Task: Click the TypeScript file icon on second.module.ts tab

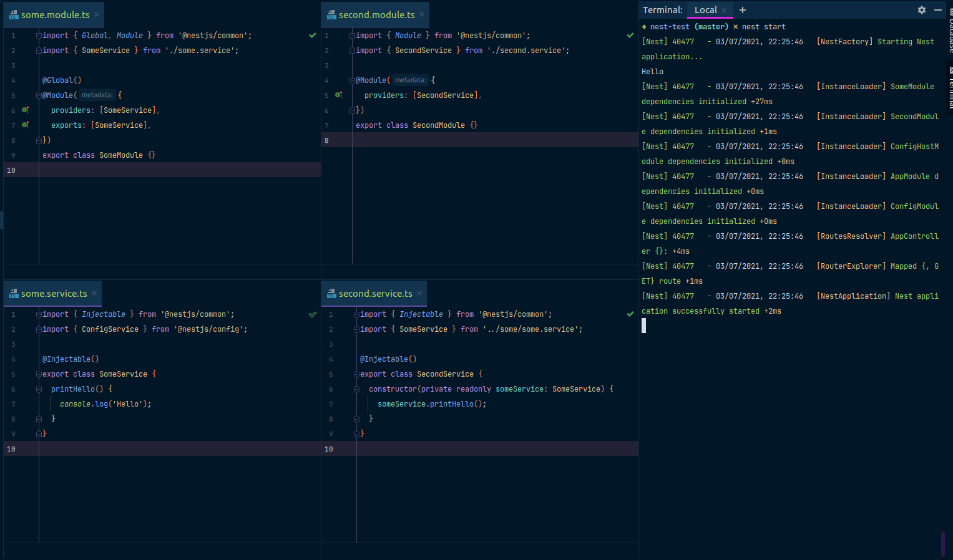Action: (x=331, y=14)
